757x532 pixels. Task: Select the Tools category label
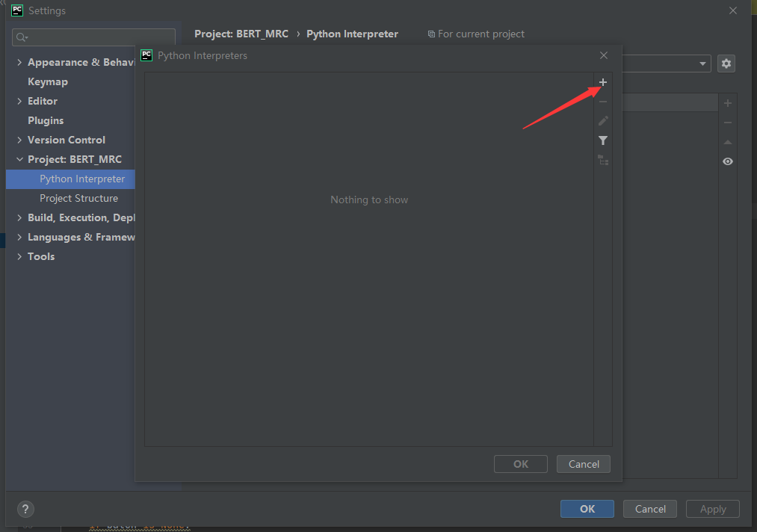[x=41, y=256]
